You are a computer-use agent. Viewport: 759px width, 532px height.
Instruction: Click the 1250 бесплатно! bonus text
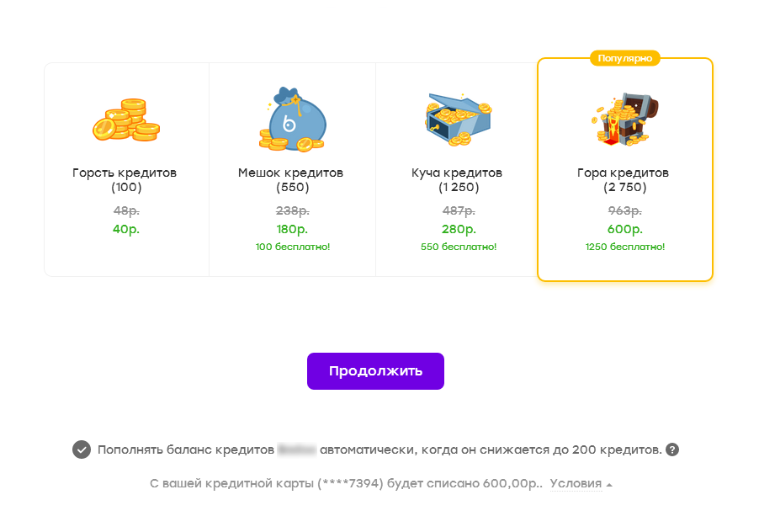624,247
